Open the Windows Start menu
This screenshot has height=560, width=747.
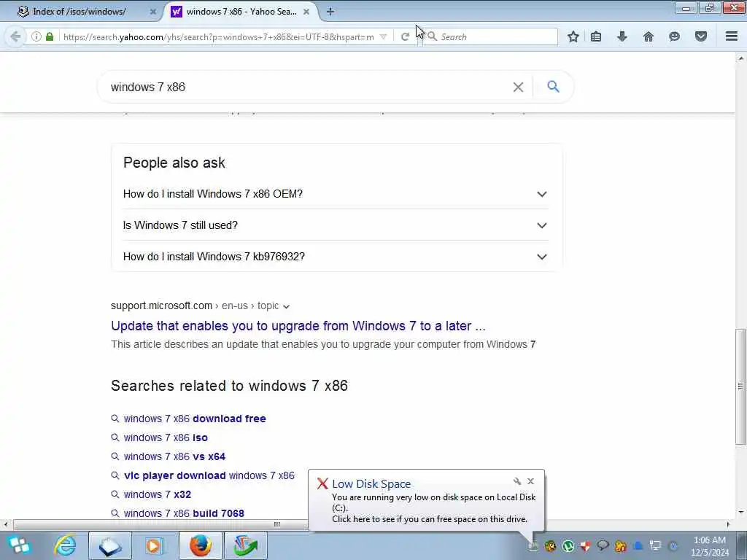(19, 545)
